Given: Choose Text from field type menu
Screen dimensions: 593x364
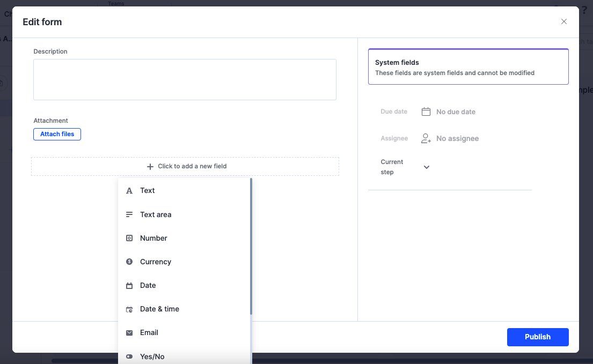Looking at the screenshot, I should coord(184,191).
